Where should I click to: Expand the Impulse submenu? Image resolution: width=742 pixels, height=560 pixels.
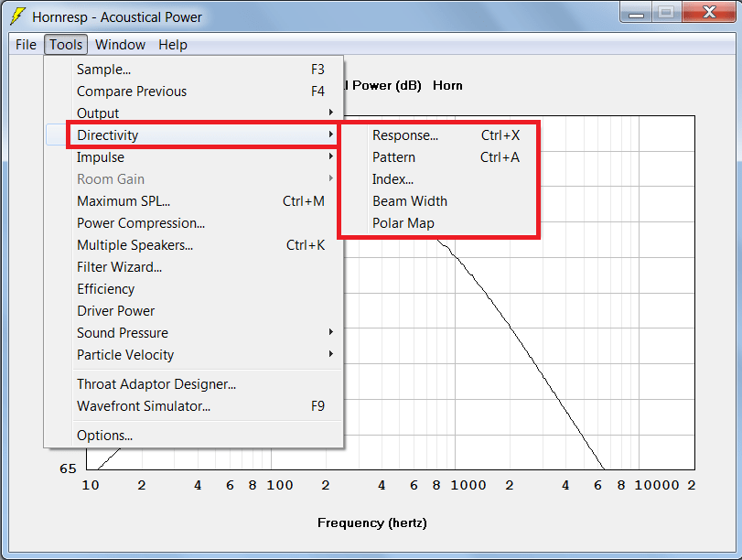[x=194, y=156]
